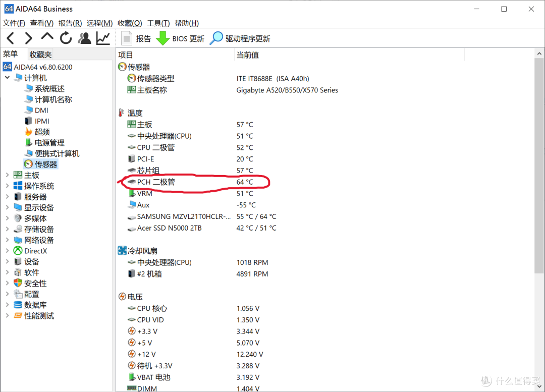The width and height of the screenshot is (545, 392).
Task: Click the 数据库 database icon
Action: (18, 304)
